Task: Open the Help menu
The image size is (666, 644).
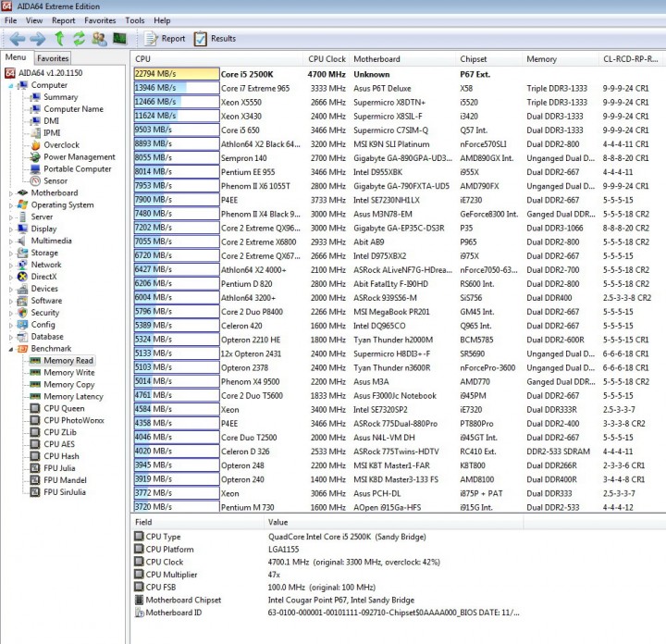Action: click(x=162, y=20)
